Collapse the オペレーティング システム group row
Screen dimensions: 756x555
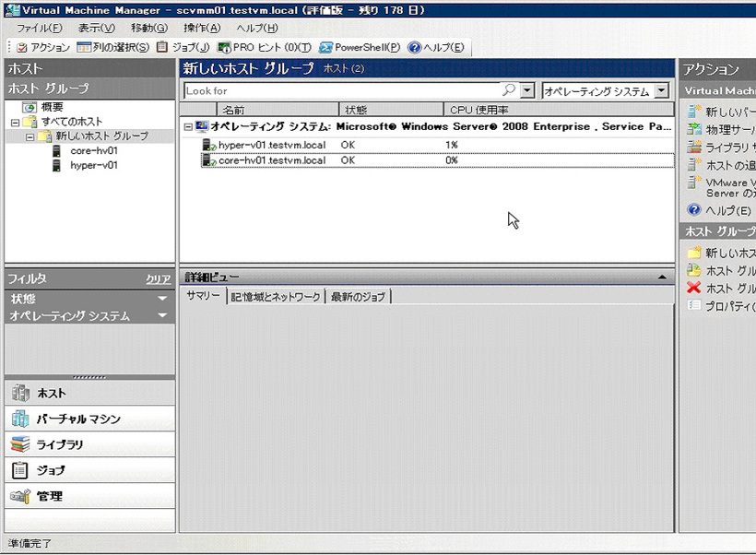(x=187, y=126)
